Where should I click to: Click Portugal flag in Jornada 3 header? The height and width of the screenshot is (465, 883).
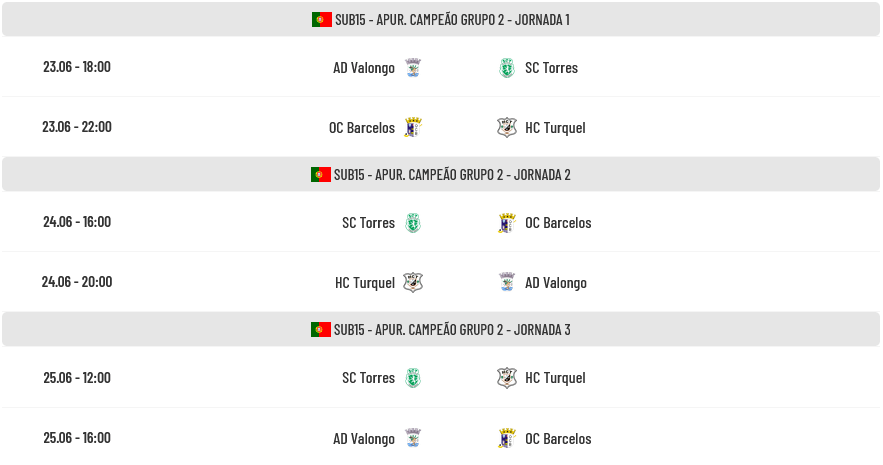320,329
